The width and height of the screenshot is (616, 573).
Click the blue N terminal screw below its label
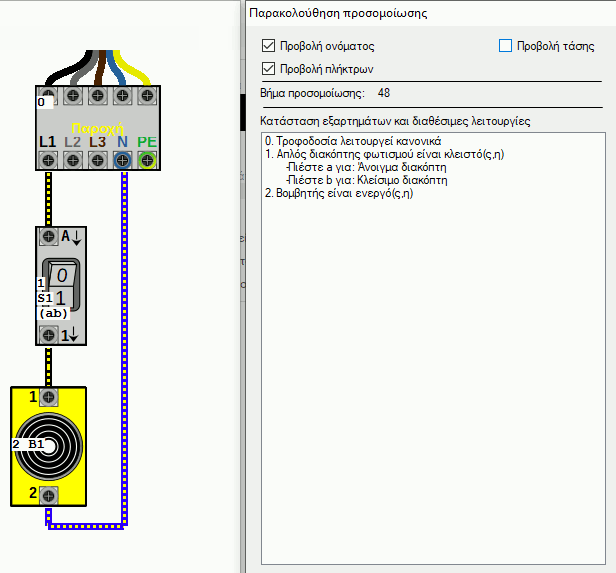click(x=122, y=160)
